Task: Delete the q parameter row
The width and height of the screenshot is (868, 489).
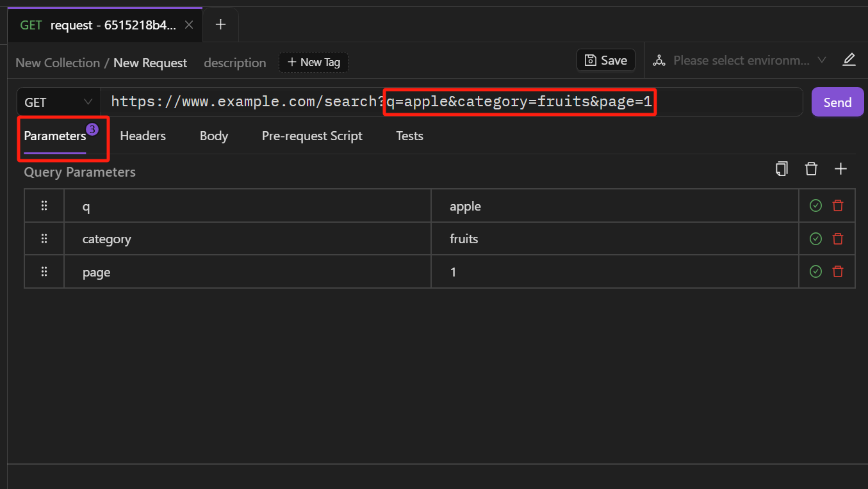Action: coord(838,205)
